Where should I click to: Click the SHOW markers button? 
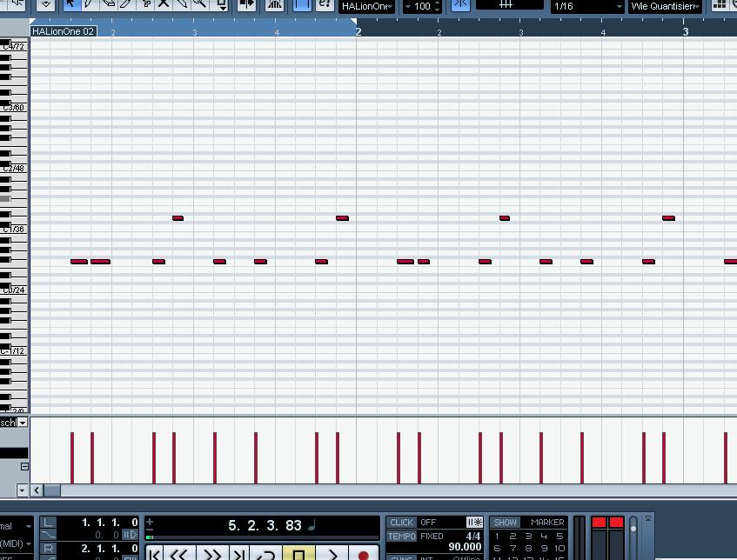[505, 523]
